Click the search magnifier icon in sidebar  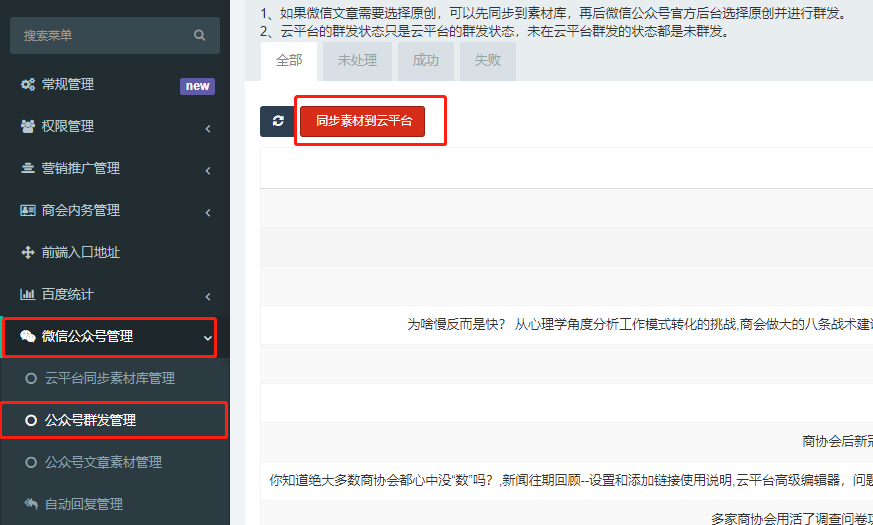click(x=200, y=36)
